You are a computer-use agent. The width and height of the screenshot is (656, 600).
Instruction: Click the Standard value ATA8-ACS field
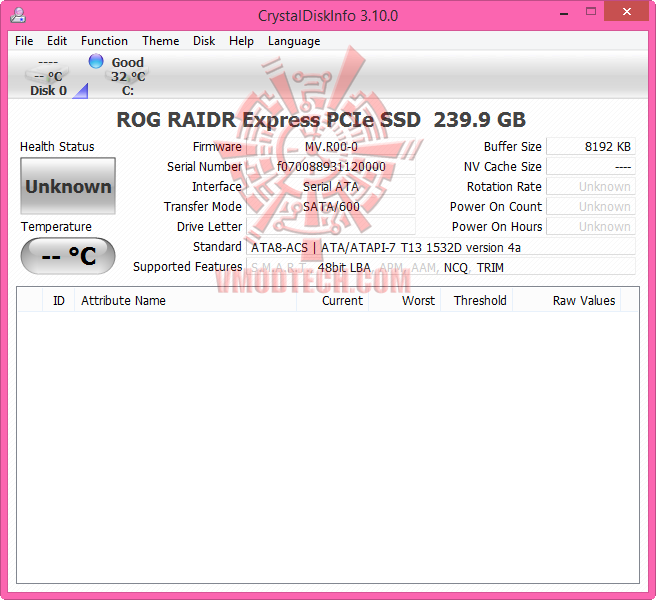tap(441, 247)
